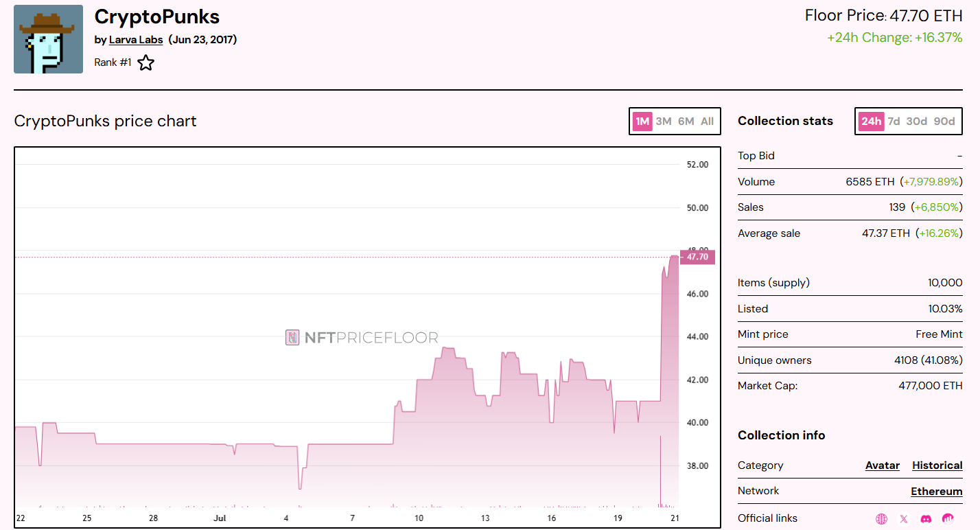
Task: Click the 47.70 current price label on chart
Action: pyautogui.click(x=697, y=257)
